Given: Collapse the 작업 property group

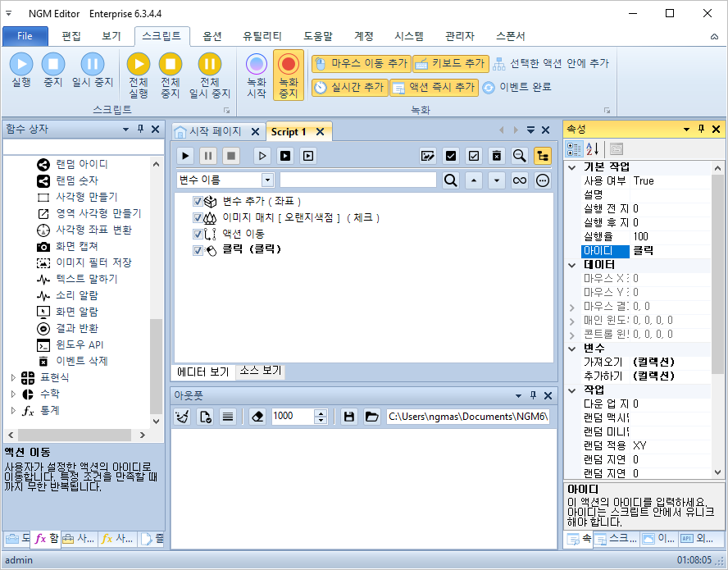Looking at the screenshot, I should [572, 390].
